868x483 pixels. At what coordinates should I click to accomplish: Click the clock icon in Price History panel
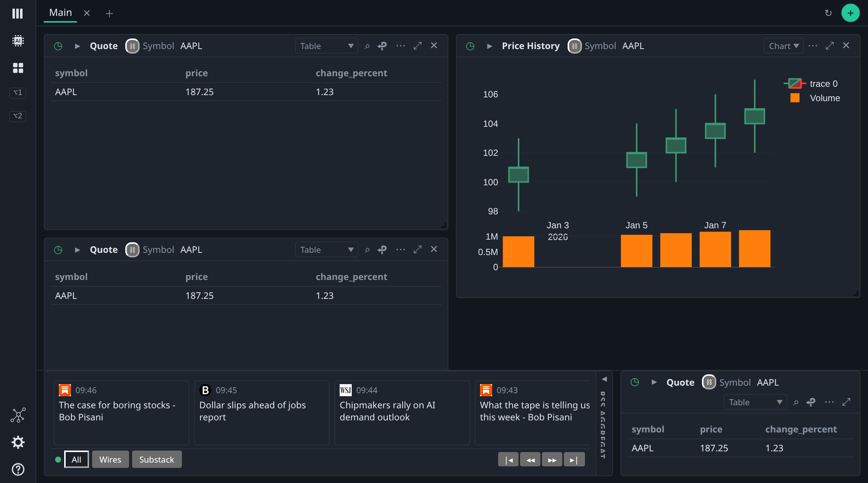(470, 46)
